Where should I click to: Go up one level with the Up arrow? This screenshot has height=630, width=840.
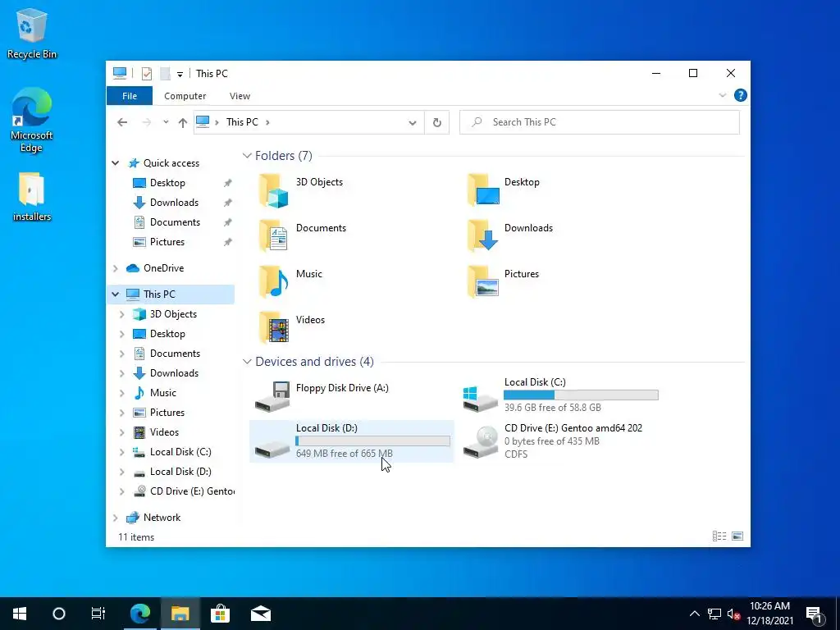point(183,123)
